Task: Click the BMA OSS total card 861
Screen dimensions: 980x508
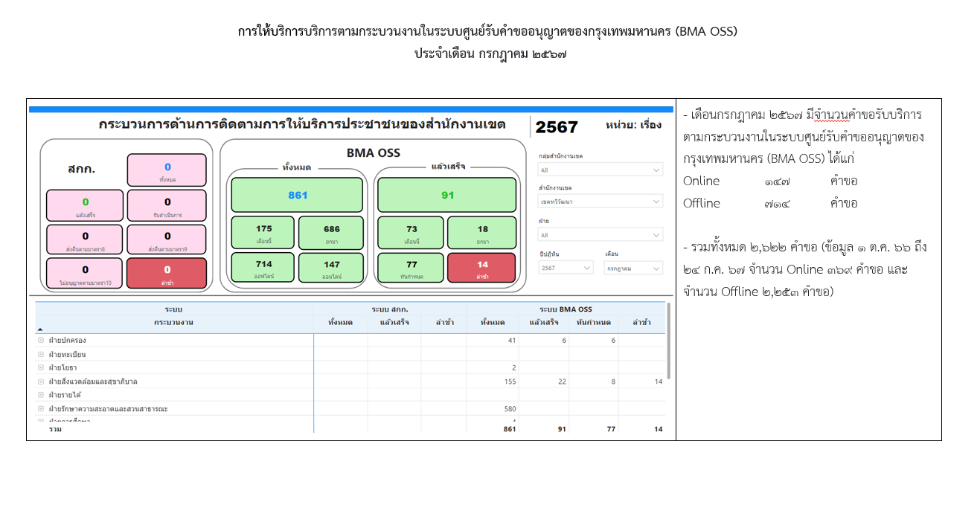Action: [x=297, y=196]
